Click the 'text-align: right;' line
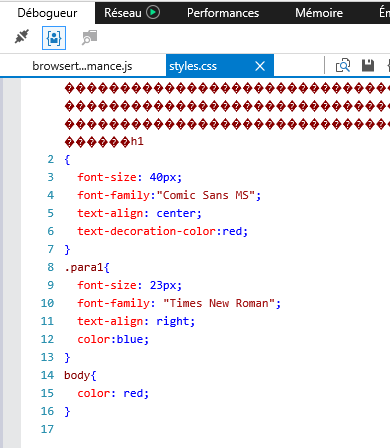The height and width of the screenshot is (448, 390). pyautogui.click(x=136, y=321)
